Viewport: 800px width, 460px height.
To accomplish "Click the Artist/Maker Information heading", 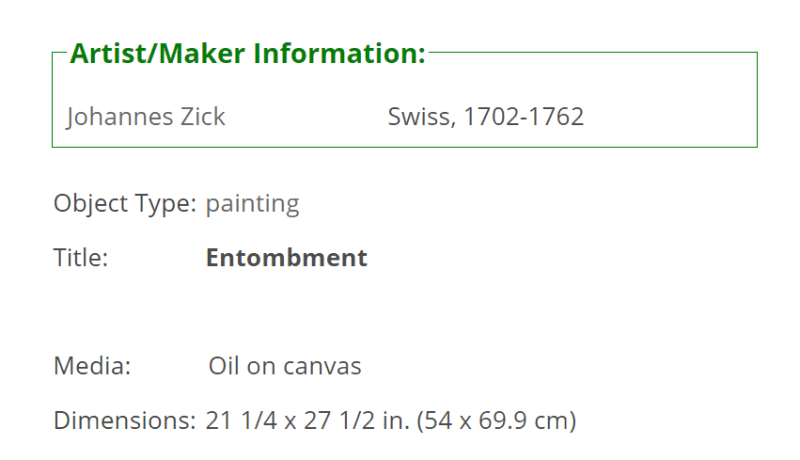I will [247, 54].
